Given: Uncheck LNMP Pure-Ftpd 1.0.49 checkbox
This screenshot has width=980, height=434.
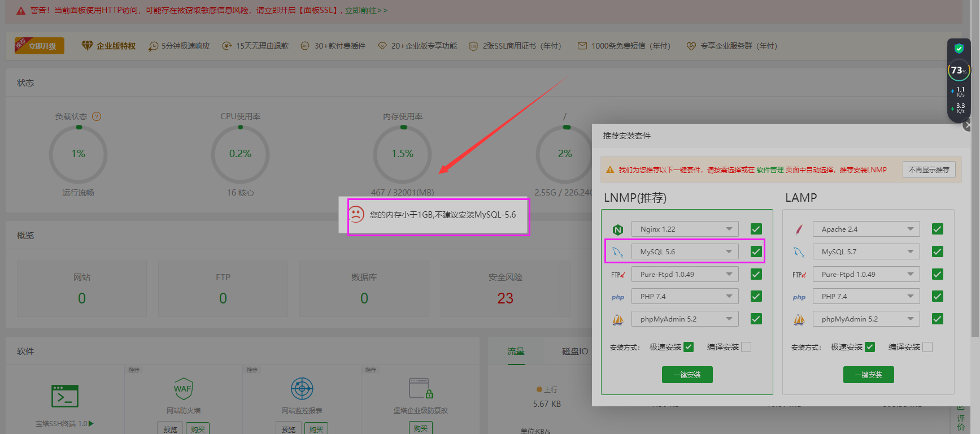Looking at the screenshot, I should tap(756, 274).
